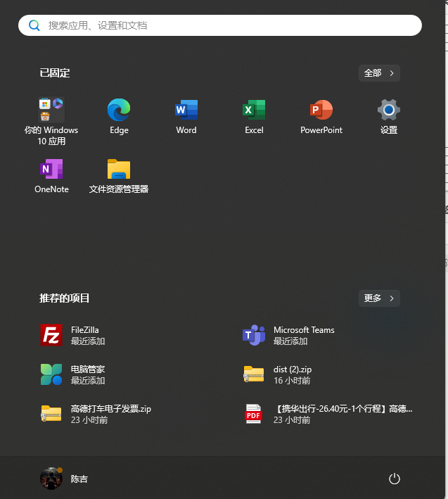Click the 电脑管家 app icon
The image size is (448, 499).
tap(51, 374)
